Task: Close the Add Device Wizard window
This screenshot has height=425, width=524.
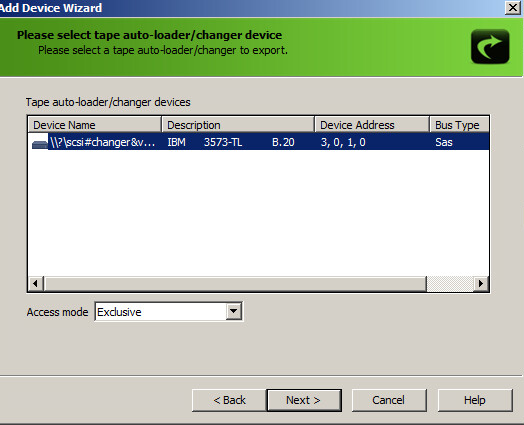Action: (512, 7)
